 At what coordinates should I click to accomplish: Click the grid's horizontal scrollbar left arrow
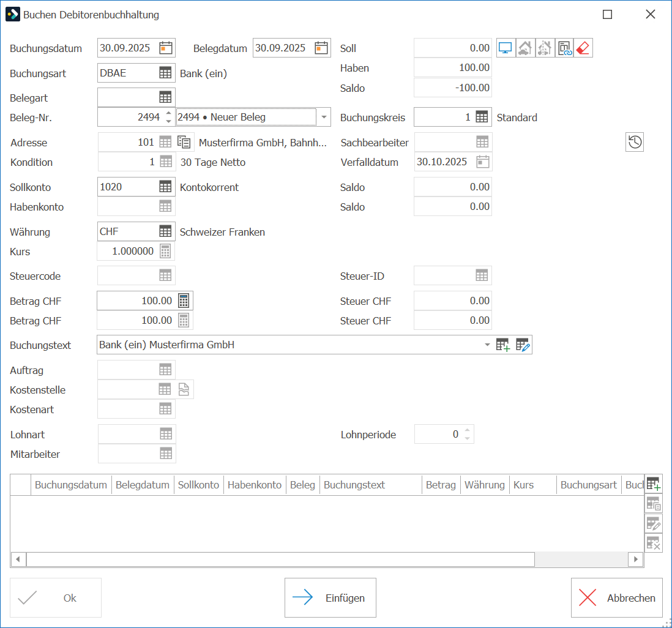point(18,559)
